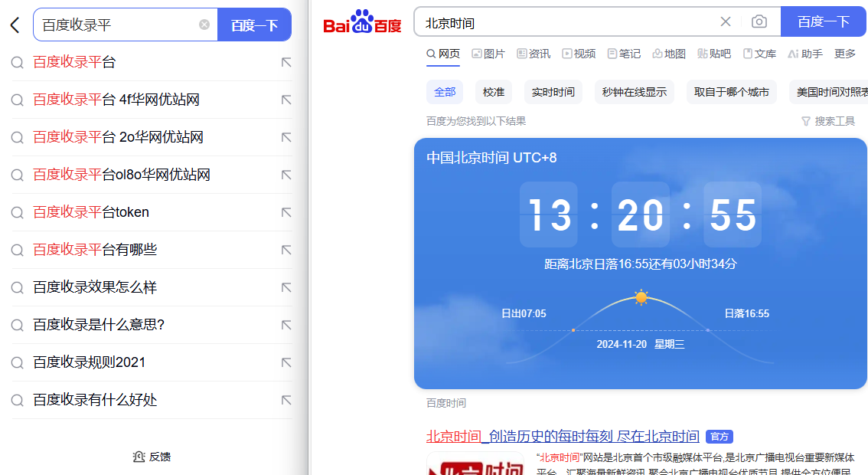Fill arrow icon for 百度收录平台token suggestion
Viewport: 868px width, 475px height.
(x=286, y=212)
